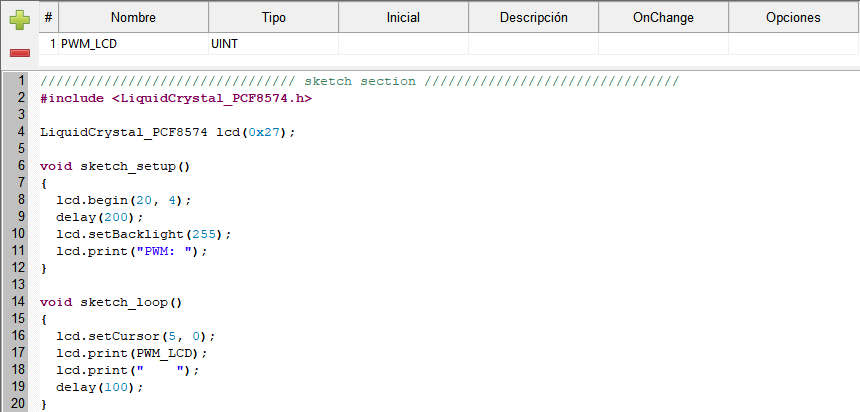Click the Tipo column header

pyautogui.click(x=274, y=18)
